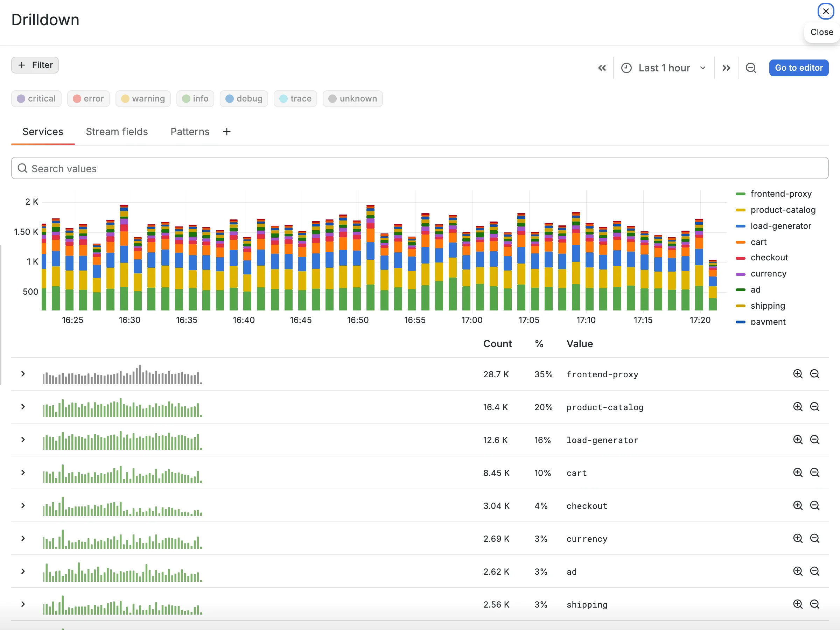Include load-generator using the plus magnifier
Viewport: 840px width, 630px height.
(797, 440)
